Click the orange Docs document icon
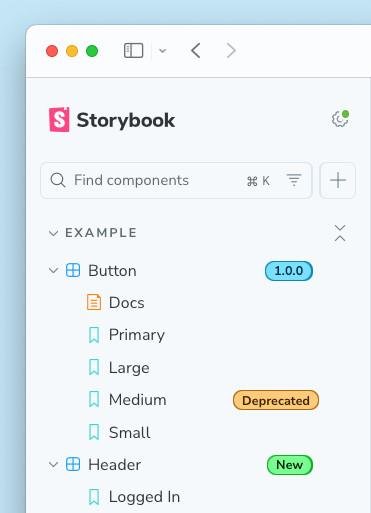This screenshot has height=513, width=371. (94, 302)
